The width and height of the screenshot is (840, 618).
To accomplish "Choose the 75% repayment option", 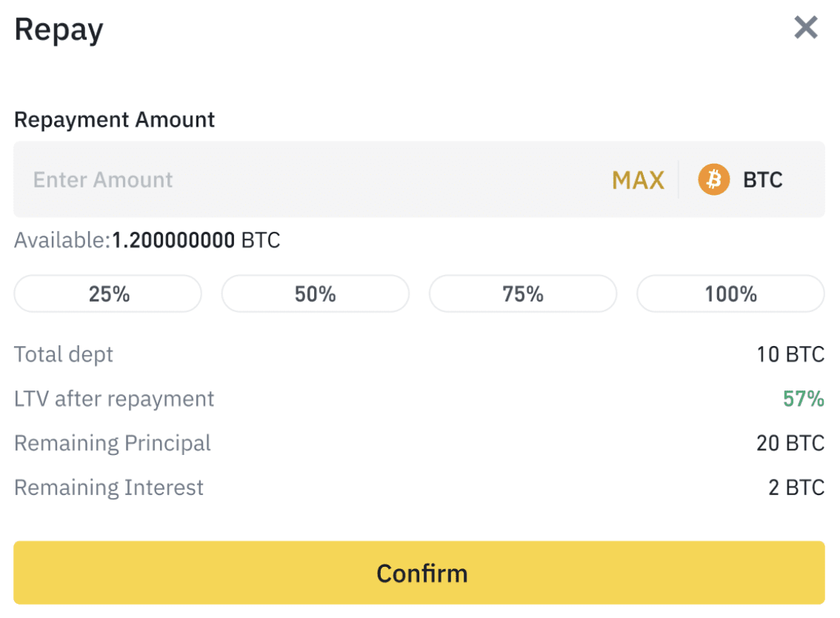I will click(x=523, y=293).
